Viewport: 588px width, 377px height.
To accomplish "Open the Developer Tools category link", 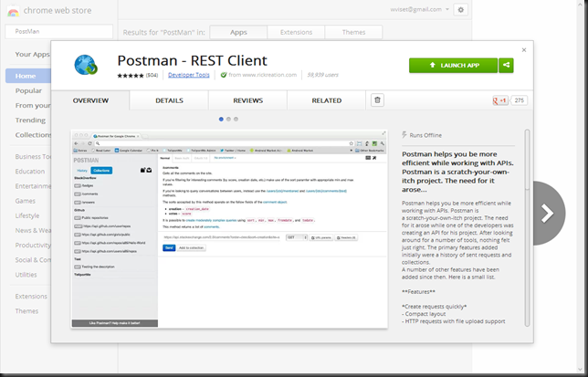I will [x=189, y=75].
